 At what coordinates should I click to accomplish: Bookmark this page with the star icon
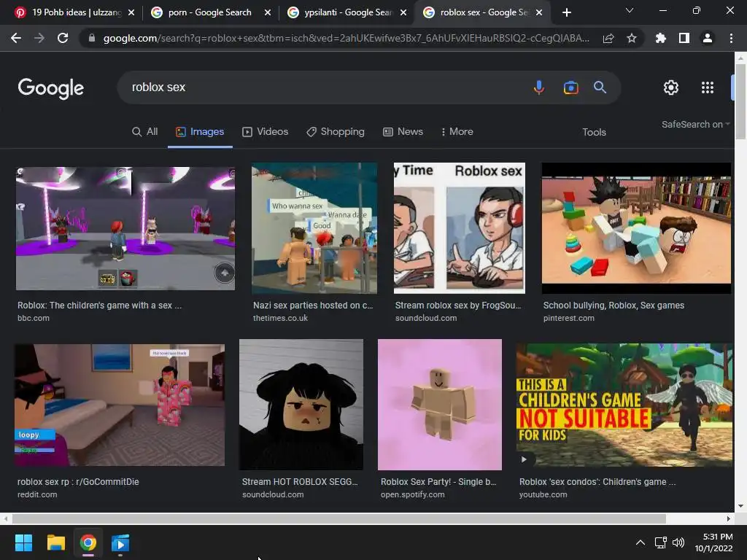[x=631, y=38]
